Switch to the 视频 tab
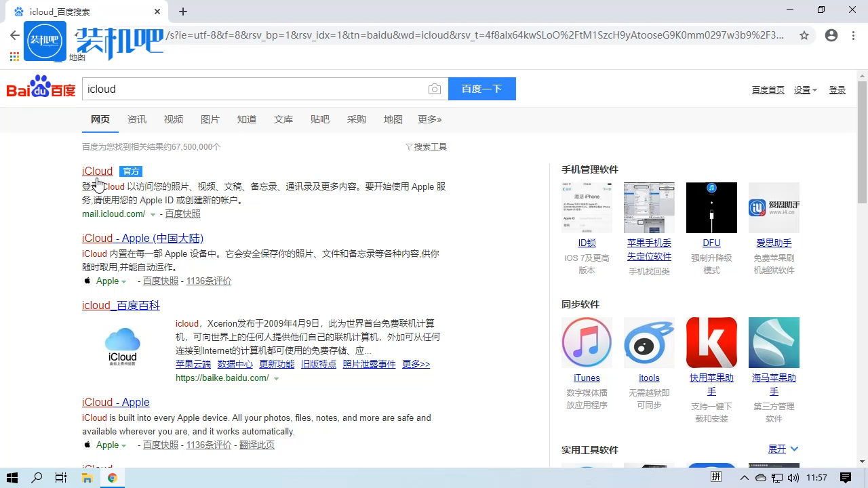Screen dimensions: 868x488 (173, 119)
